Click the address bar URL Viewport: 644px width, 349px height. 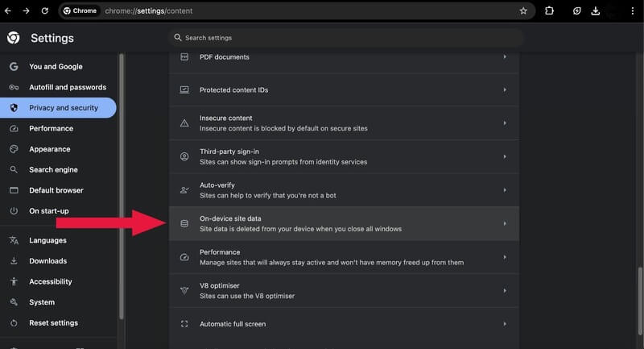[149, 11]
